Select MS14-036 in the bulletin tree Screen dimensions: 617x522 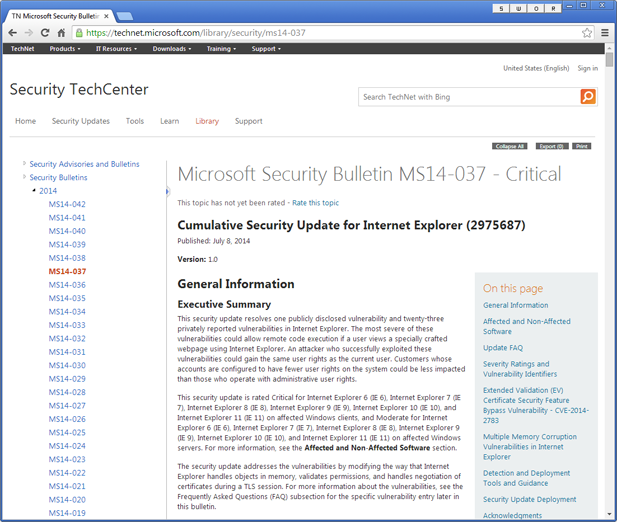coord(67,285)
